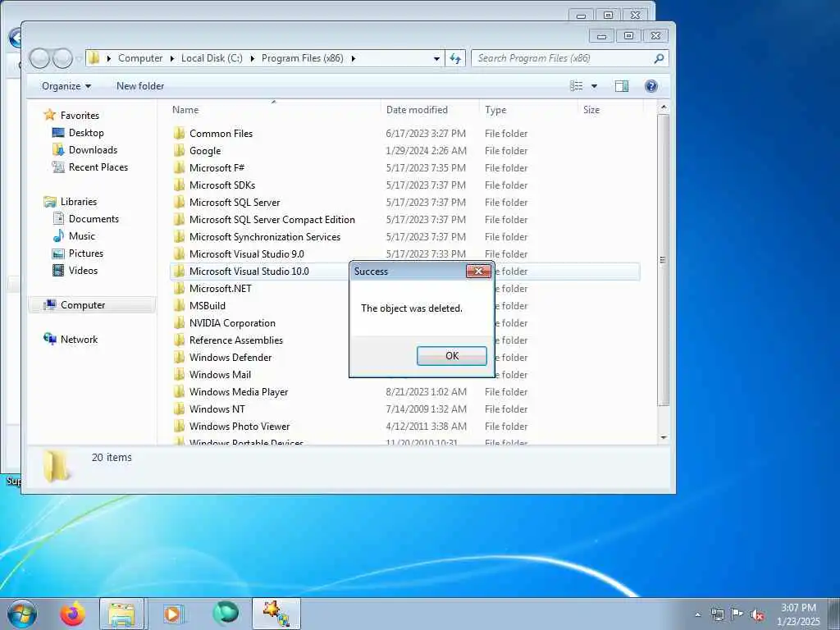Open the address bar history dropdown
The width and height of the screenshot is (840, 630).
pyautogui.click(x=436, y=58)
